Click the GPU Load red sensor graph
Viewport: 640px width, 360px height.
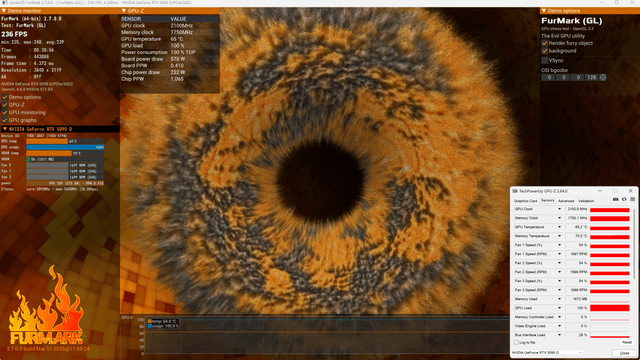point(610,308)
